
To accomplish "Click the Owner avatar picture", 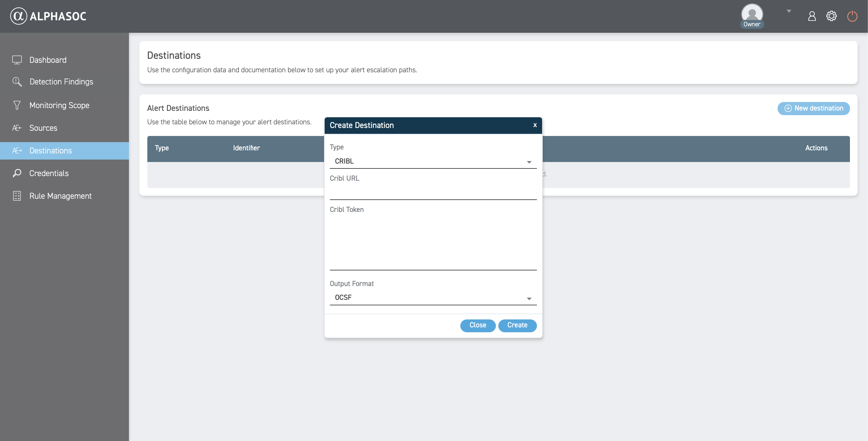I will [x=752, y=13].
